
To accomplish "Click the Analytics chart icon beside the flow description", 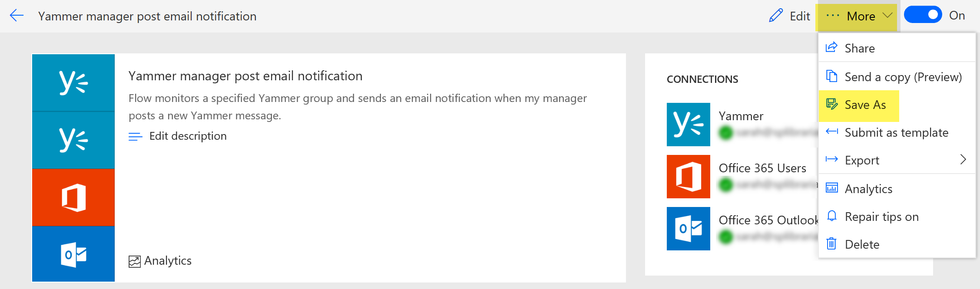I will pos(135,260).
